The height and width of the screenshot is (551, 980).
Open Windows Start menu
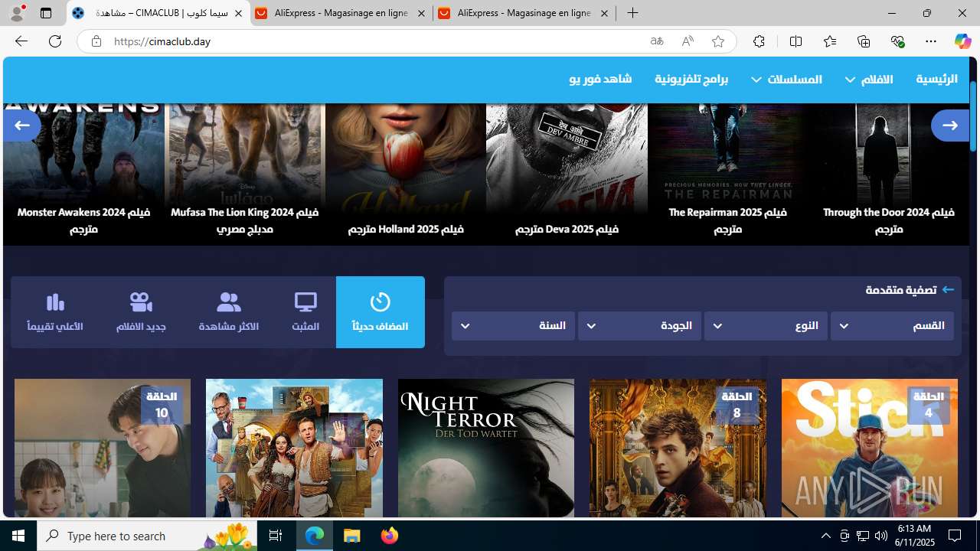click(x=18, y=536)
